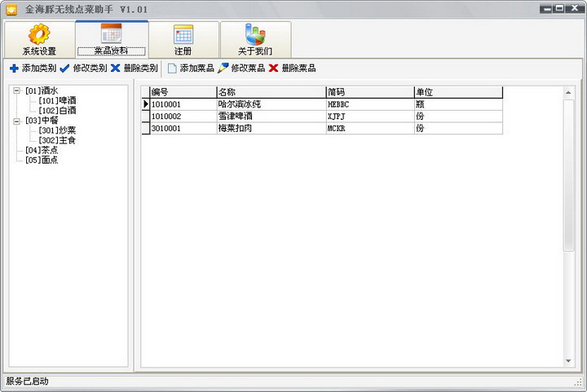Image resolution: width=587 pixels, height=392 pixels.
Task: Click the 添加菜品 button text
Action: coord(197,68)
